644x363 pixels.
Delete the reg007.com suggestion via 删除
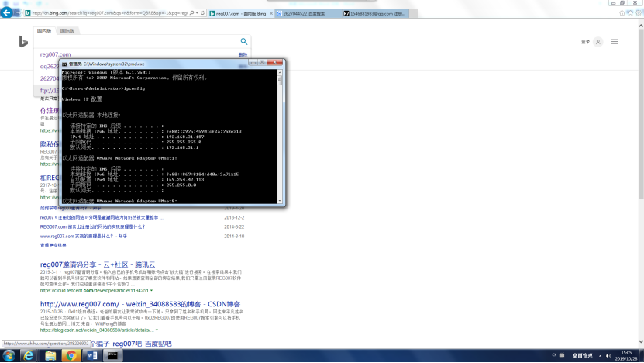click(243, 54)
